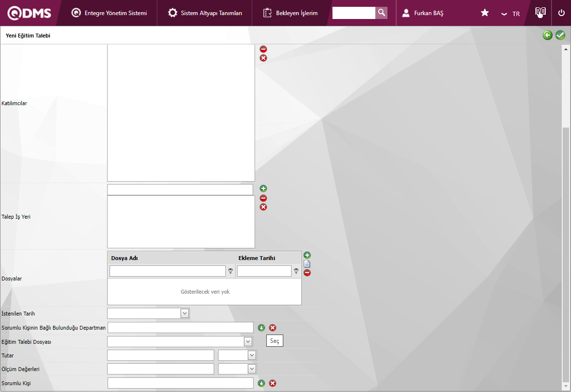Click the Dosya Adı filter field
571x392 pixels.
(x=167, y=271)
